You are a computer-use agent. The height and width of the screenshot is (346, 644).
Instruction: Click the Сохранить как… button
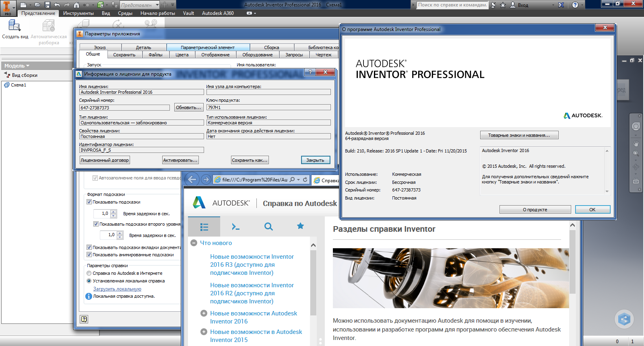pyautogui.click(x=250, y=160)
